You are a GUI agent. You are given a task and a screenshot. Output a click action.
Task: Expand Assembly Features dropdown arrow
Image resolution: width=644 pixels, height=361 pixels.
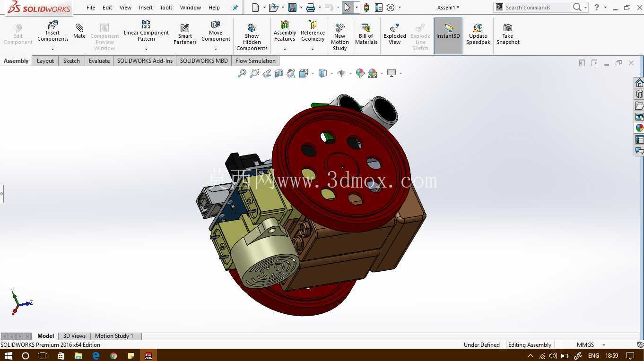(285, 49)
